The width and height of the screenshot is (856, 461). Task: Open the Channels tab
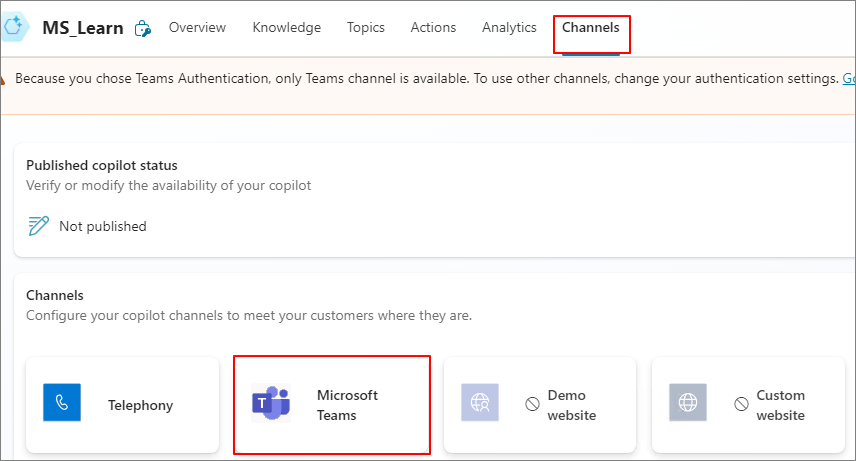pyautogui.click(x=591, y=27)
